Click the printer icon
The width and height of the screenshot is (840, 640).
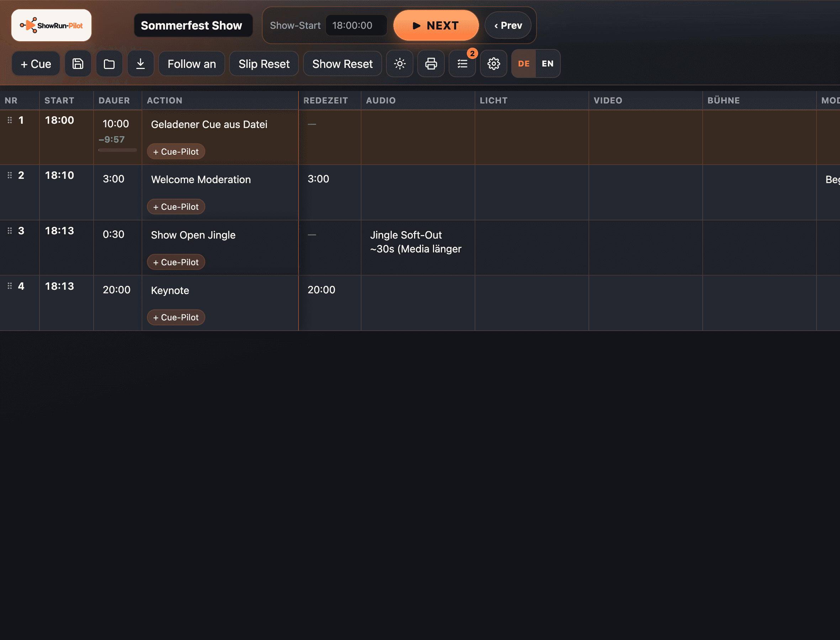click(430, 64)
